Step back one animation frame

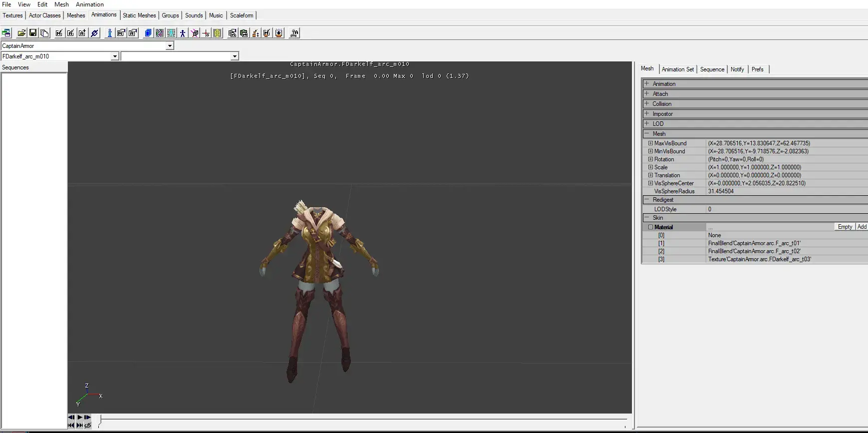[71, 417]
